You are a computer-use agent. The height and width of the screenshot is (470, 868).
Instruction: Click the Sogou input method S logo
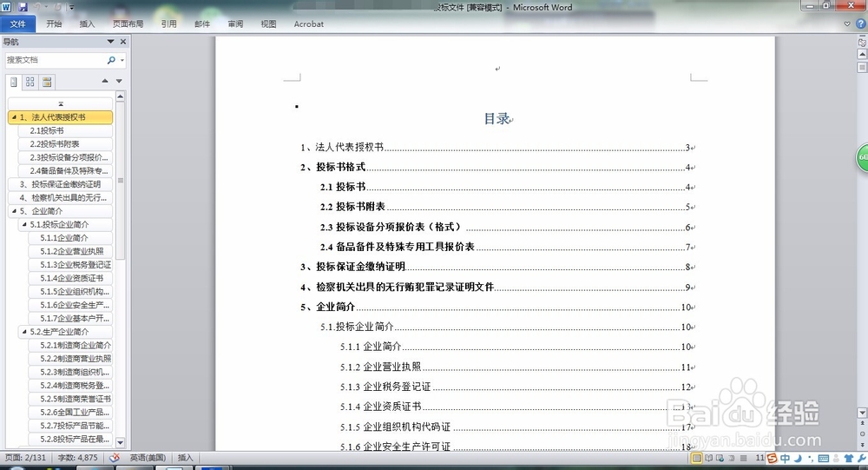pyautogui.click(x=772, y=459)
